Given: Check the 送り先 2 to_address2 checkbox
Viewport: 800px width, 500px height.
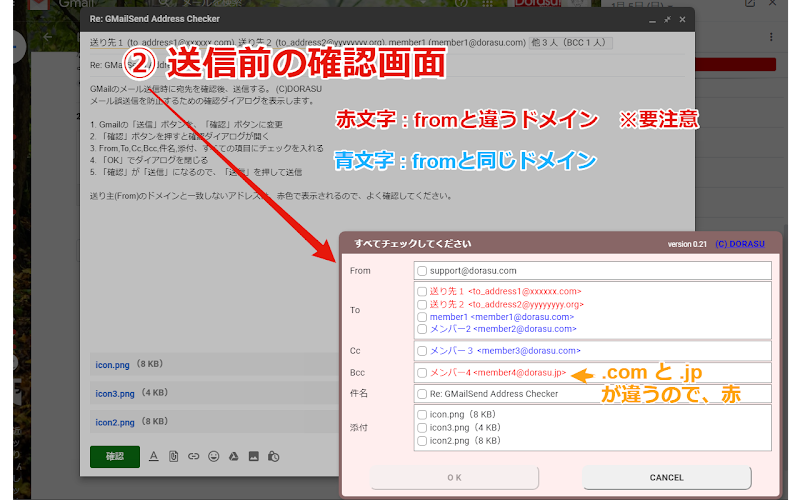Looking at the screenshot, I should pos(422,305).
